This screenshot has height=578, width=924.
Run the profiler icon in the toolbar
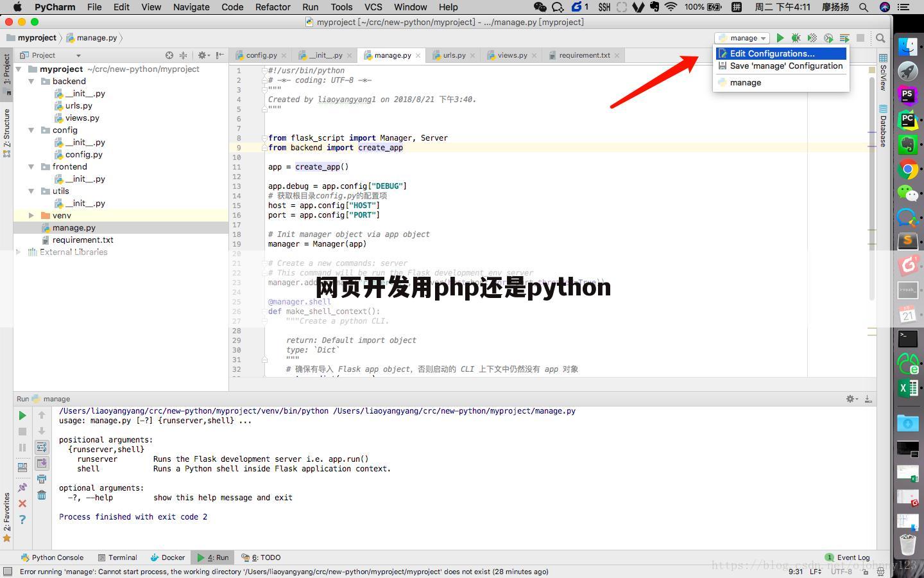[x=828, y=38]
